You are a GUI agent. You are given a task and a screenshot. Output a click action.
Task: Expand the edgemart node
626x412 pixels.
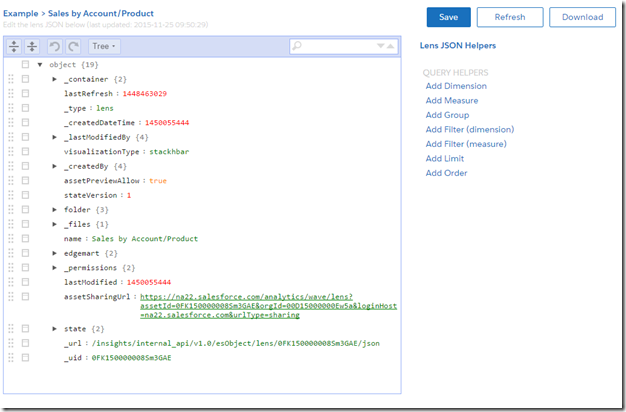(54, 253)
